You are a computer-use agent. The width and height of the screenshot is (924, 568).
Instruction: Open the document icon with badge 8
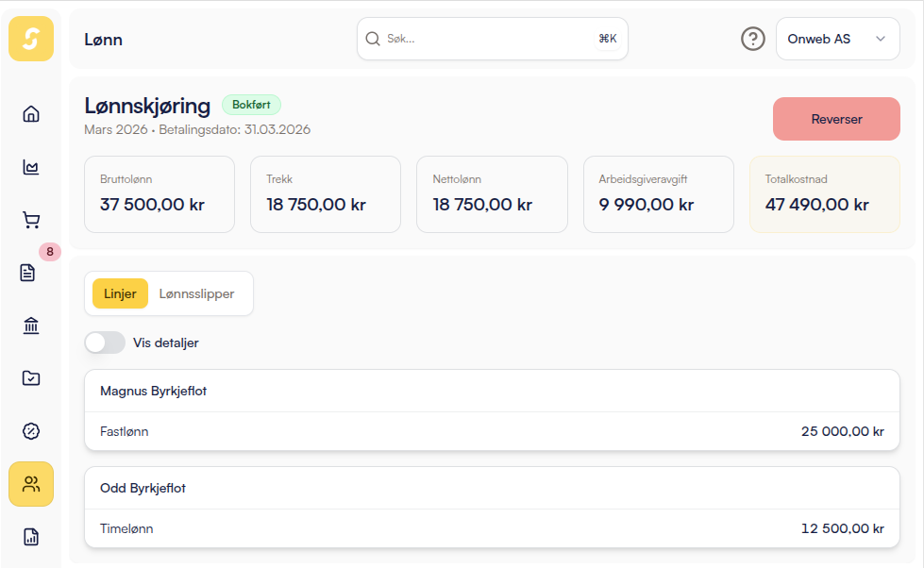pos(28,273)
